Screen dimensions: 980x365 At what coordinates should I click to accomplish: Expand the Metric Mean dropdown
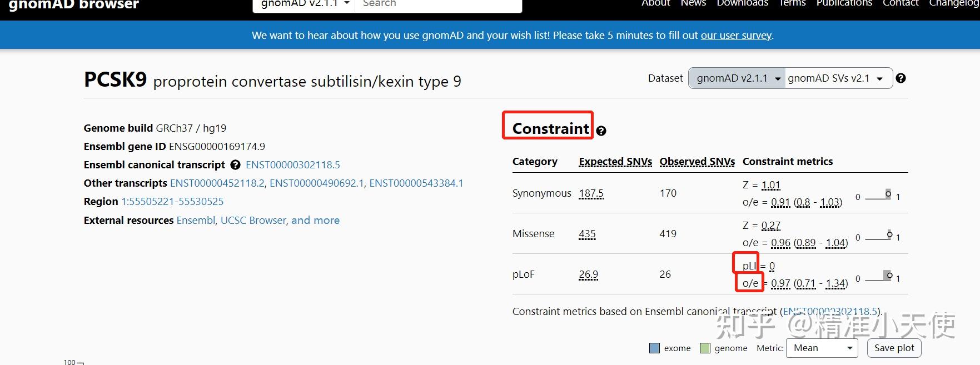pyautogui.click(x=822, y=348)
